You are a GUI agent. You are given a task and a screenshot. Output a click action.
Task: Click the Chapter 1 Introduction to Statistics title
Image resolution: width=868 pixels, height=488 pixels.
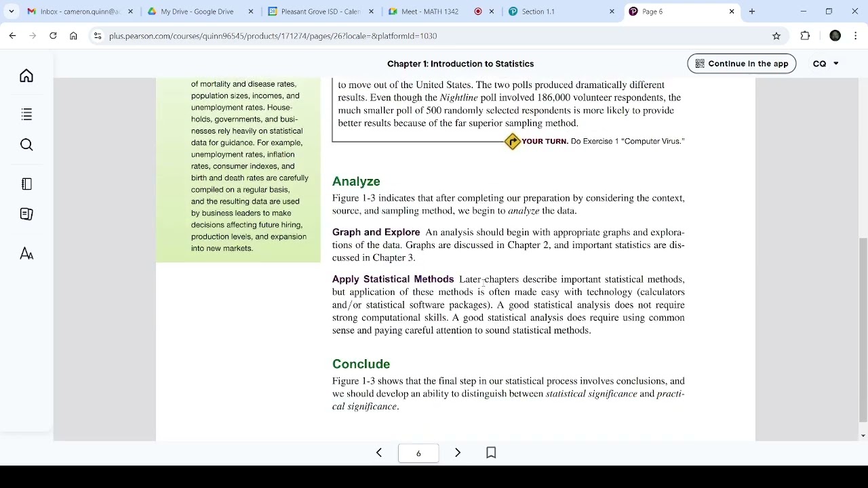pos(460,64)
